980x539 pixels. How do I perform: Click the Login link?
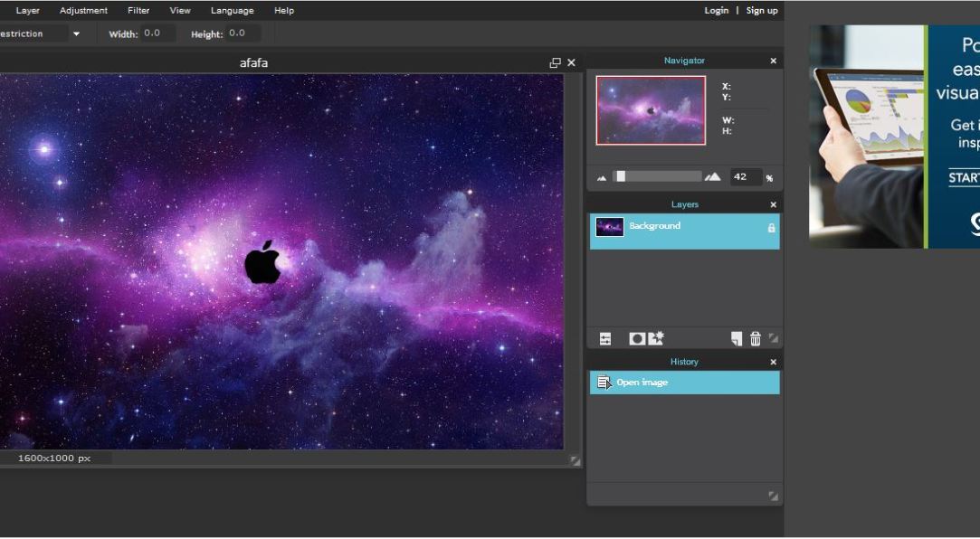coord(716,11)
